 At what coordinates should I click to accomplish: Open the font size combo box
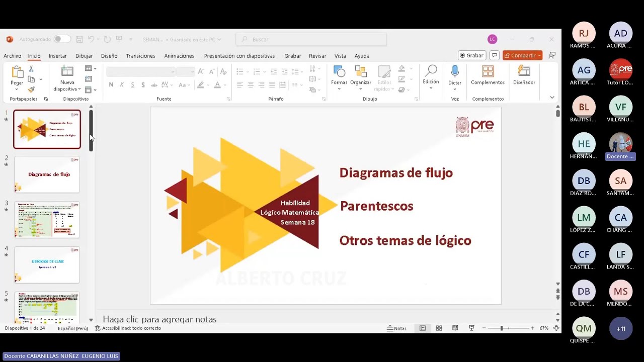click(x=186, y=72)
